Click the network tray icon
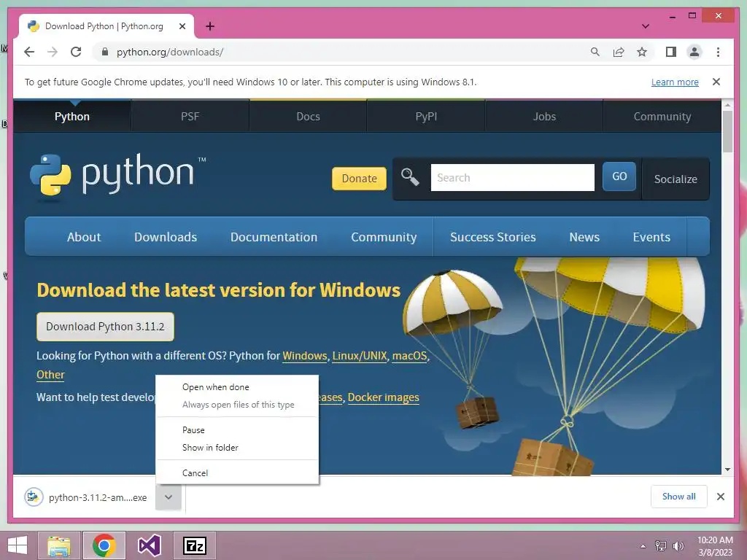Viewport: 747px width, 560px height. [x=661, y=546]
